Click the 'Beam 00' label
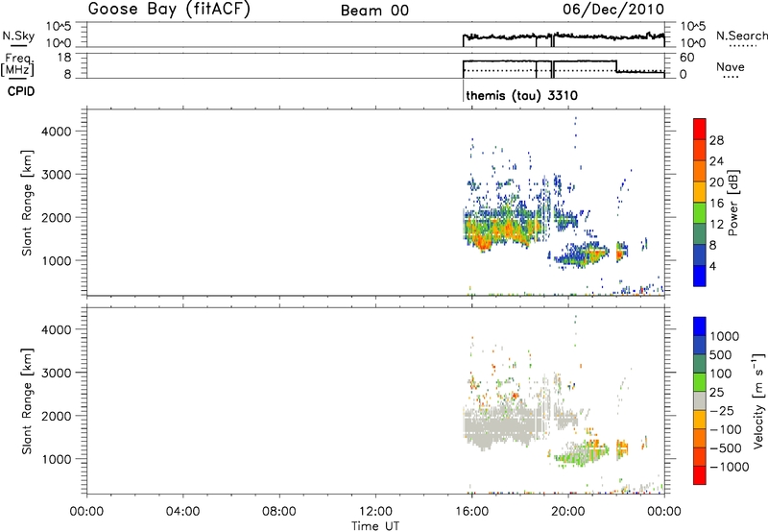This screenshot has height=532, width=768. click(x=374, y=11)
